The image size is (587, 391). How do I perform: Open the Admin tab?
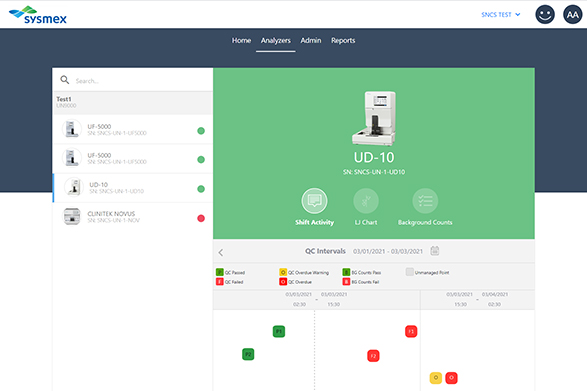coord(311,40)
